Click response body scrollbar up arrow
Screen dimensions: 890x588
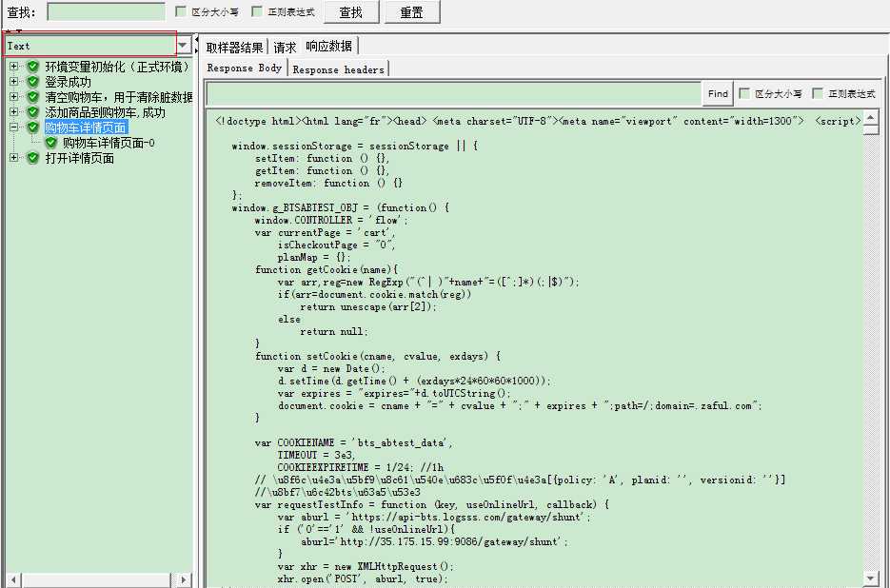tap(871, 118)
